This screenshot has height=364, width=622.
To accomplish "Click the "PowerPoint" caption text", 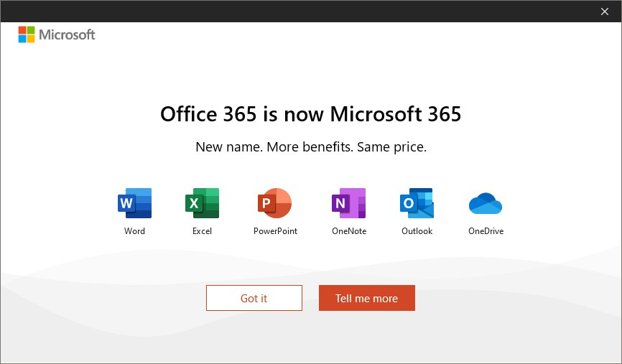I will click(275, 231).
